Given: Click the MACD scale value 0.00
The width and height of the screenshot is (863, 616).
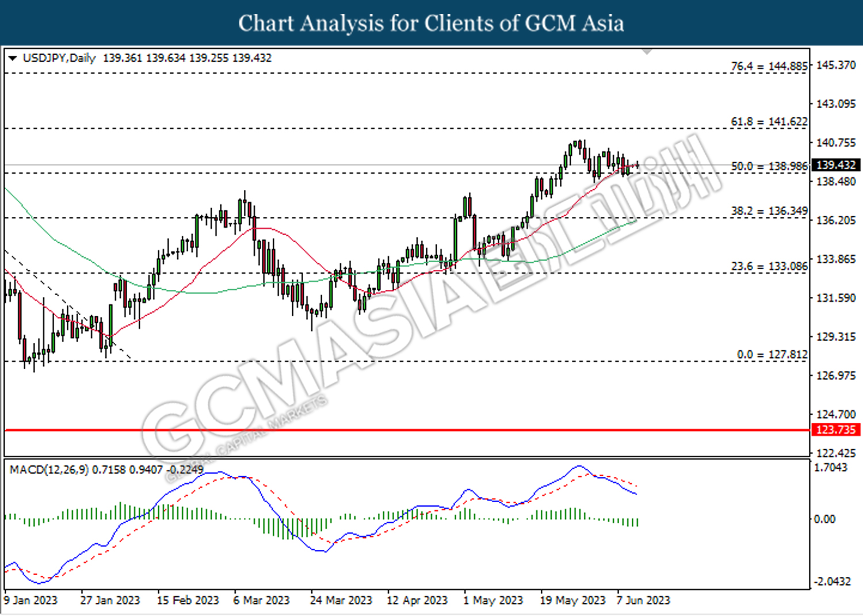Looking at the screenshot, I should (824, 519).
